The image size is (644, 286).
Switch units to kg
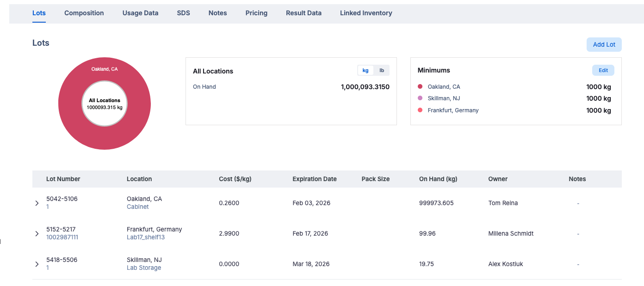365,70
